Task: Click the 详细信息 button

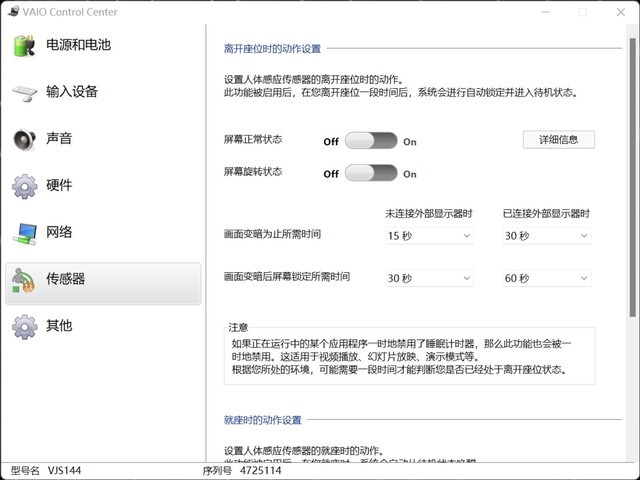Action: (559, 139)
